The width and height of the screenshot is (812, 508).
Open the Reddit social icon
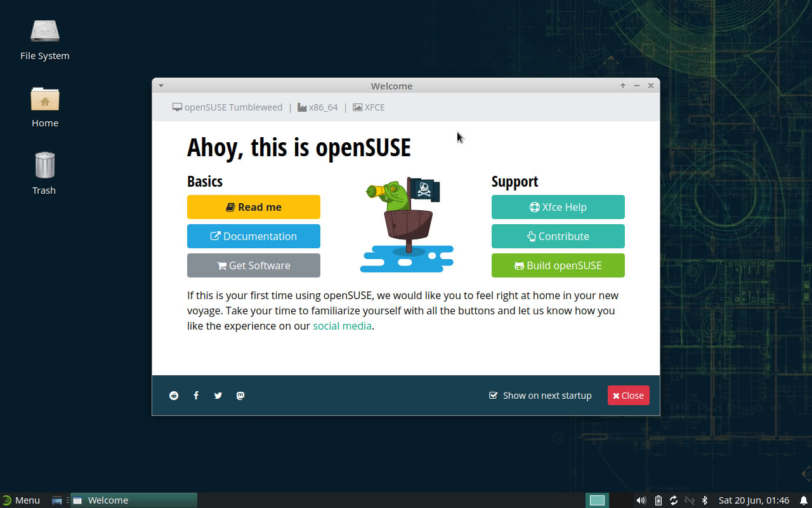[174, 396]
